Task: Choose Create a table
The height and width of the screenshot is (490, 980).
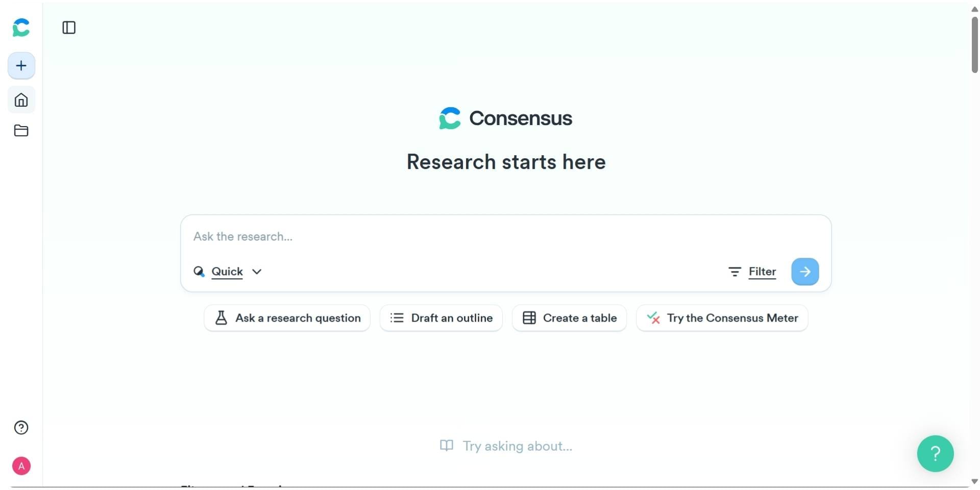Action: tap(569, 317)
